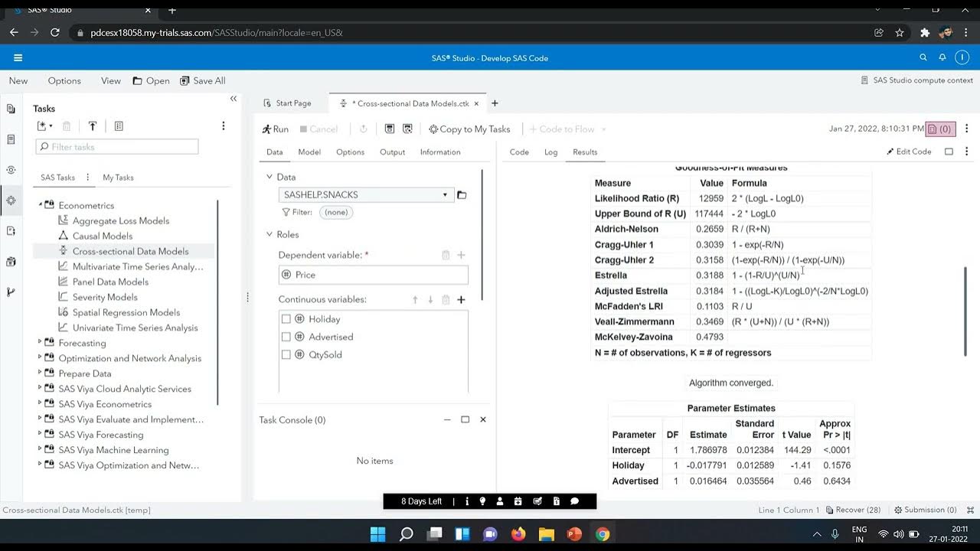Switch to the My Tasks tab
The image size is (980, 551).
[118, 178]
